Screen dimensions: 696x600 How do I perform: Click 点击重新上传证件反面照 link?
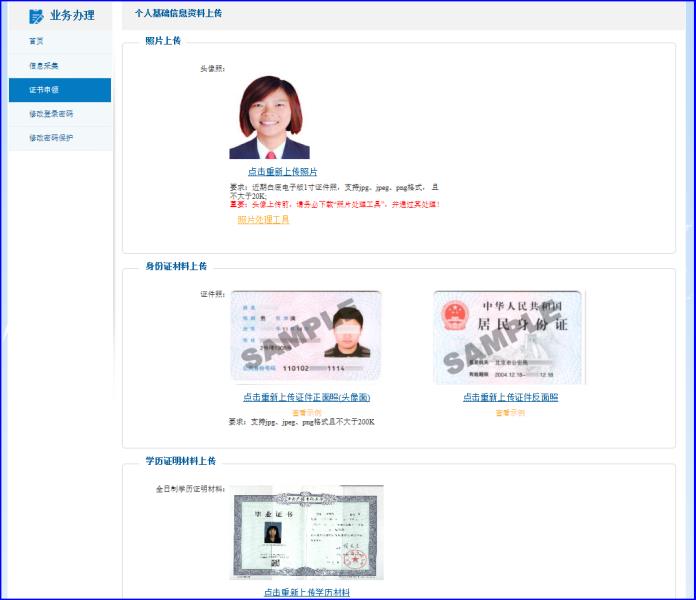(510, 397)
